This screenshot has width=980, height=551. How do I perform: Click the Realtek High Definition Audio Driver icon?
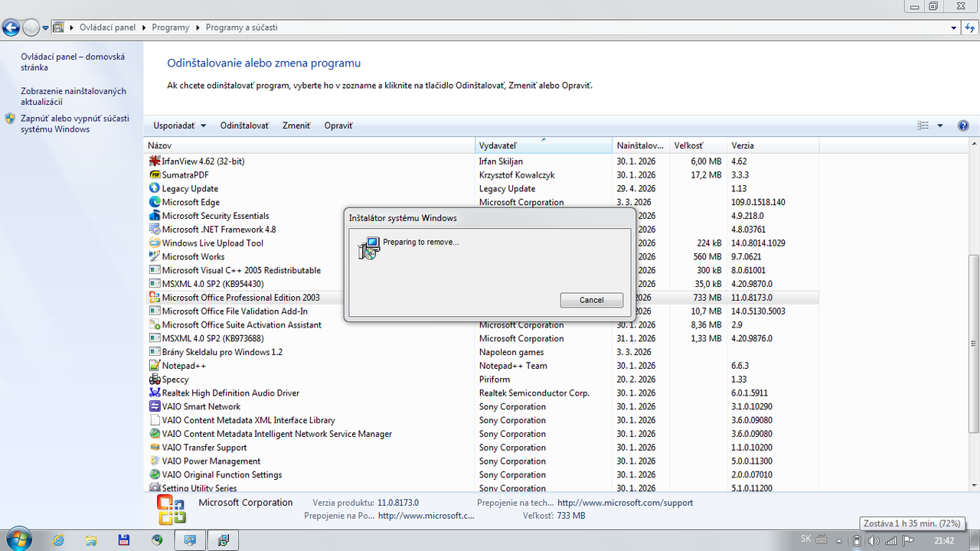[x=155, y=393]
